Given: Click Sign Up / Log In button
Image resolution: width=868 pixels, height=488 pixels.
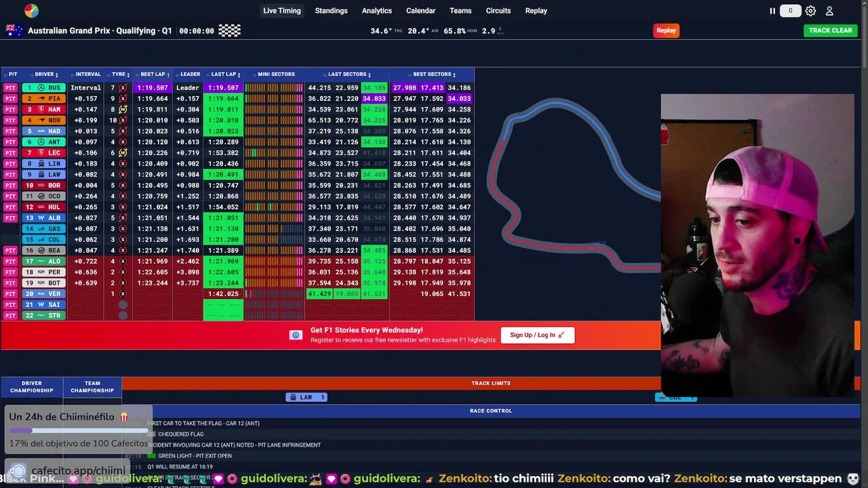Looking at the screenshot, I should (538, 335).
